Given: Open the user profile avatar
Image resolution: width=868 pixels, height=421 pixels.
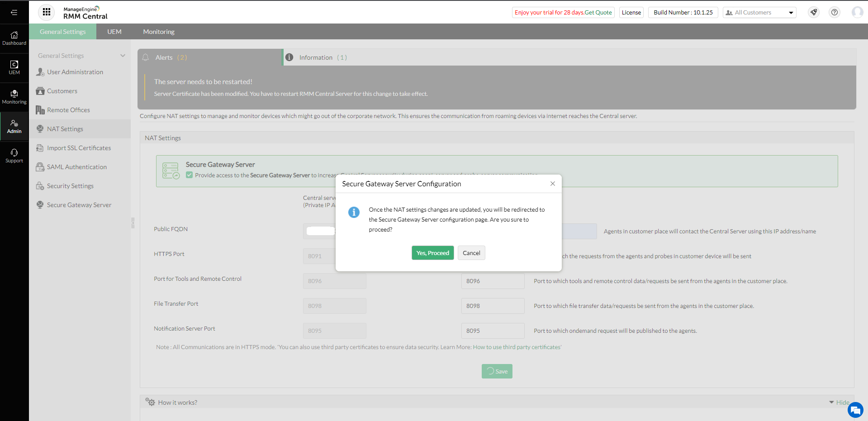Looking at the screenshot, I should click(857, 12).
